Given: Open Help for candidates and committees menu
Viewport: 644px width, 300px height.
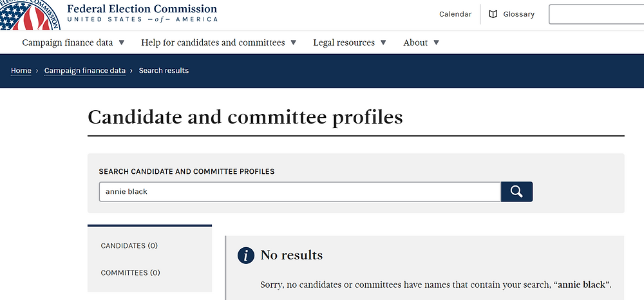Looking at the screenshot, I should pyautogui.click(x=213, y=42).
